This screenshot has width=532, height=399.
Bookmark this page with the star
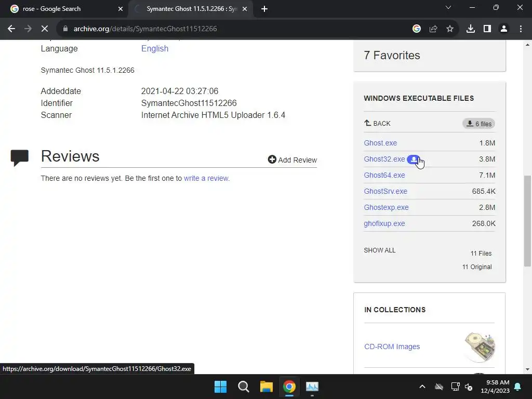point(450,29)
